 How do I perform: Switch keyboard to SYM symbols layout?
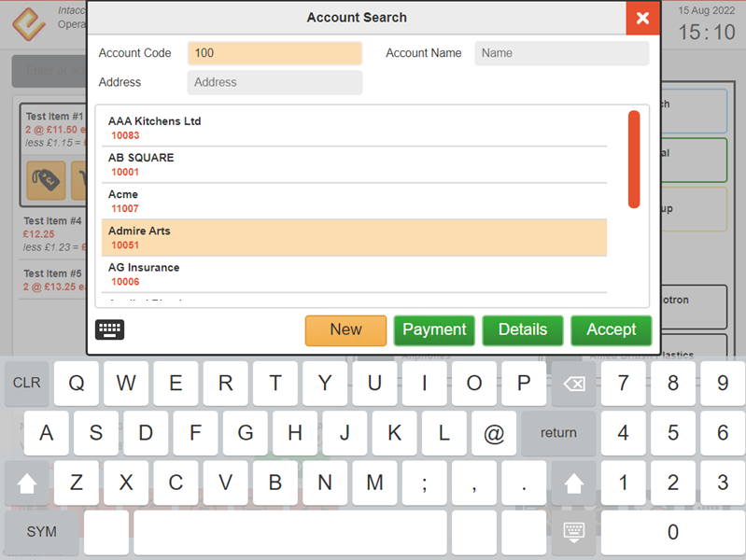coord(41,532)
